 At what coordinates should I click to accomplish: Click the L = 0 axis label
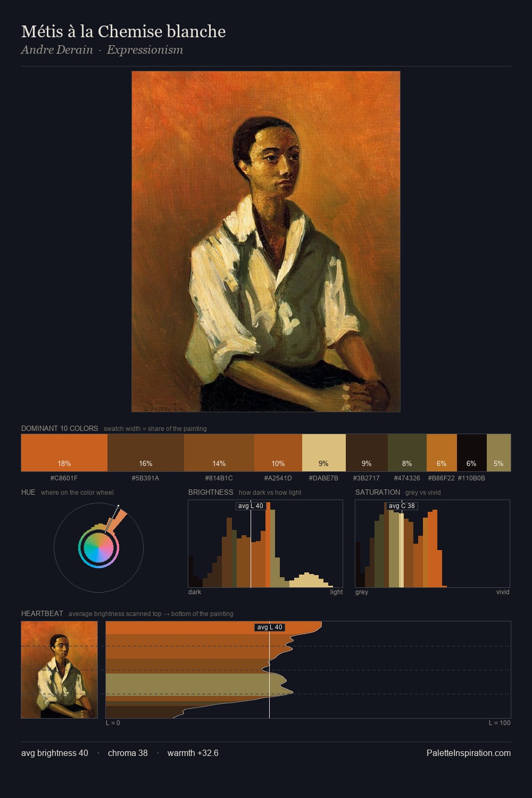[x=113, y=723]
